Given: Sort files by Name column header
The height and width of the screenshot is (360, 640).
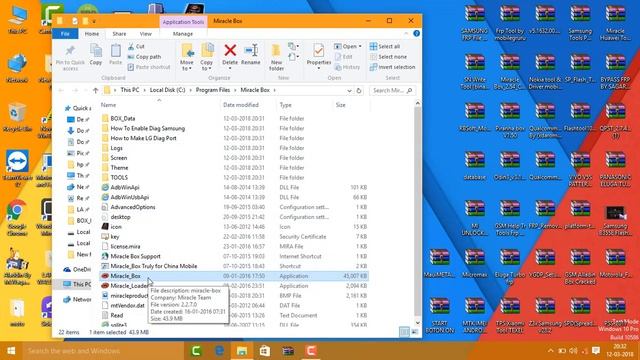Looking at the screenshot, I should click(x=159, y=105).
